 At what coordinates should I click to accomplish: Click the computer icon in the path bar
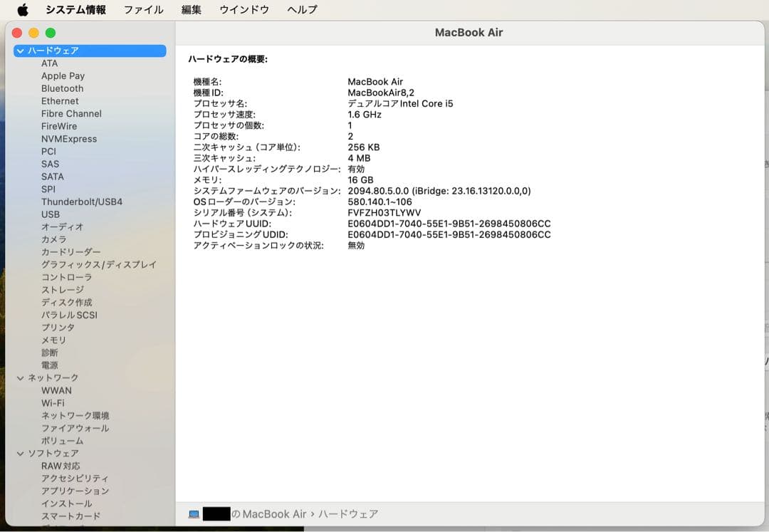click(x=194, y=513)
